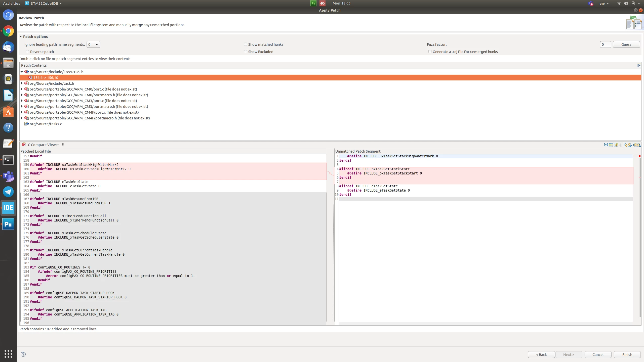Expand ARM_CM0/portmacro.h tree node

(22, 95)
